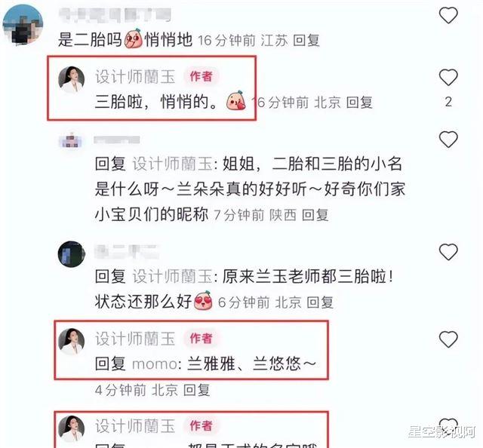Open mentioned 设计师蘭玉 in 小名 question
This screenshot has width=483, height=448.
click(172, 164)
